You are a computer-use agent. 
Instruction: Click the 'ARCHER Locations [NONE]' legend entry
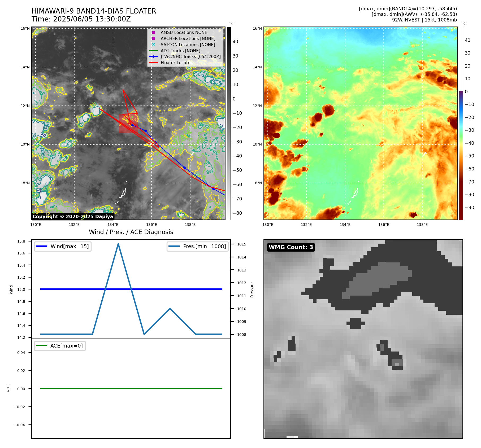[188, 38]
